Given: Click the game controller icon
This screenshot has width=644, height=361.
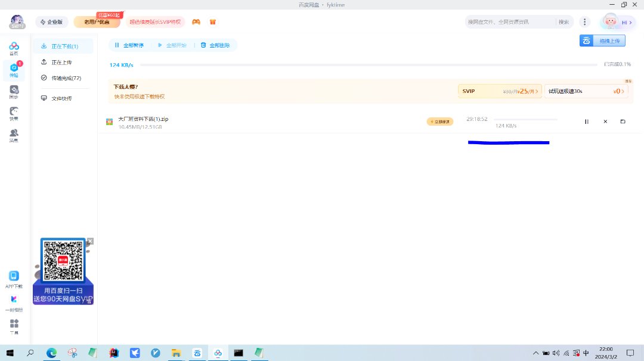Looking at the screenshot, I should pos(196,22).
